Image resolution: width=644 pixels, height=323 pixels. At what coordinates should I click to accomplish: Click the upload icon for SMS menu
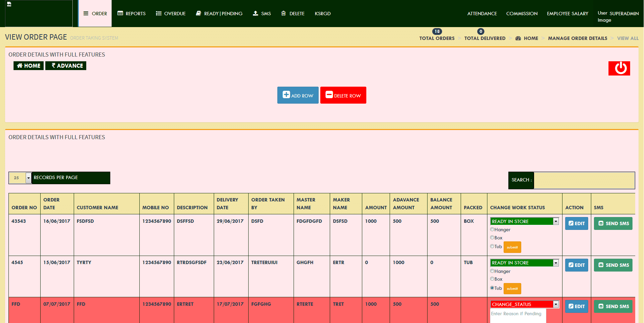255,14
